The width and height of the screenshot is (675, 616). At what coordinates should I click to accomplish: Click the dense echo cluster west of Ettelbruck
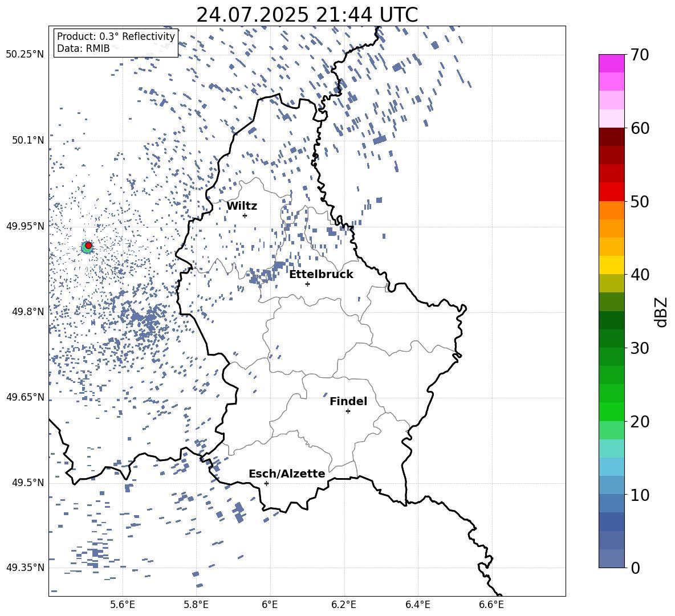(265, 274)
